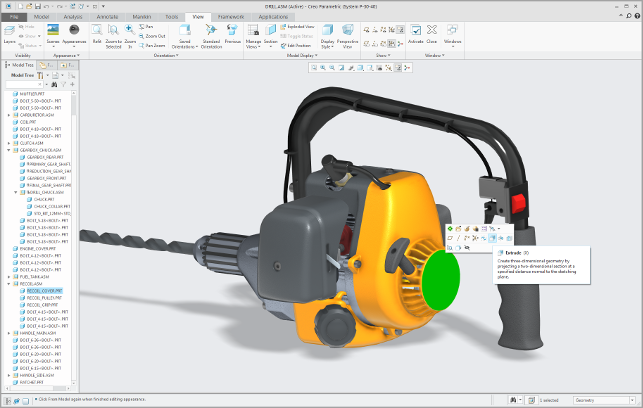The width and height of the screenshot is (643, 408).
Task: Click the green recoil cover surface
Action: pyautogui.click(x=439, y=278)
